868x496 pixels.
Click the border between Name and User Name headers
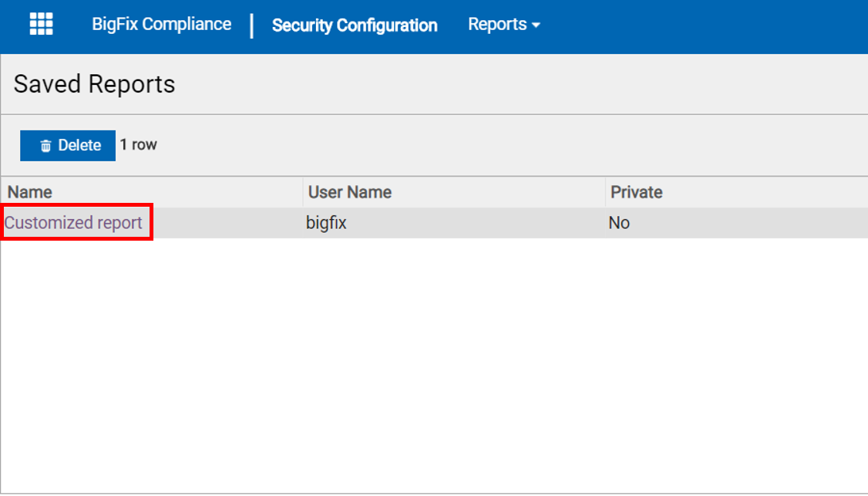coord(303,192)
